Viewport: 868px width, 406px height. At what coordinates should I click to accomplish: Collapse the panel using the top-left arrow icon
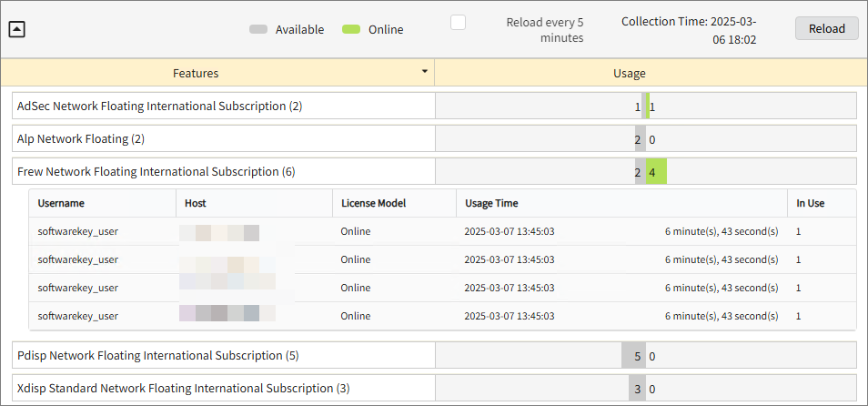pos(17,29)
